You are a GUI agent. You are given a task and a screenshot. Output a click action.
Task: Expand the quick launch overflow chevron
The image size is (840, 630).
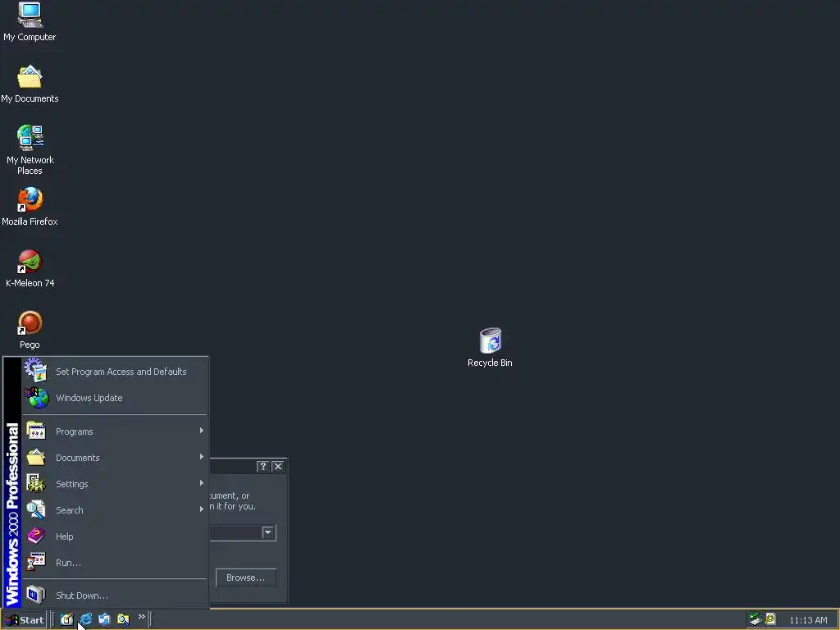click(141, 617)
